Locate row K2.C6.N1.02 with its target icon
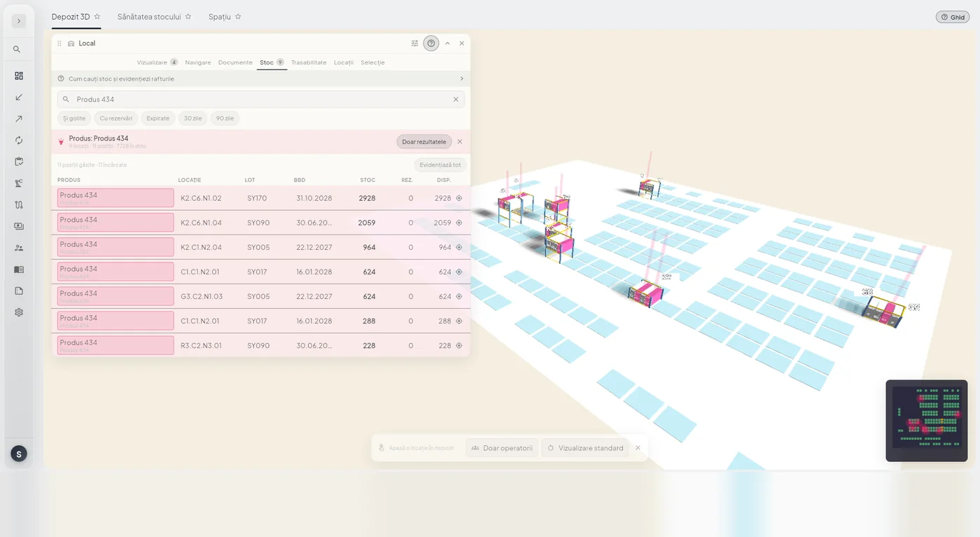Screen dimensions: 980x537 (459, 198)
